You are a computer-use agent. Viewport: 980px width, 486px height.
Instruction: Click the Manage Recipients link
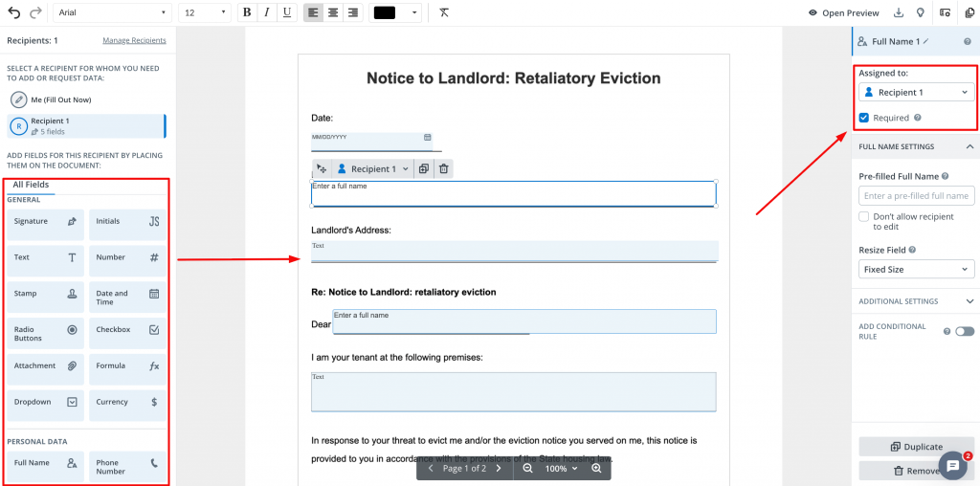click(x=134, y=40)
